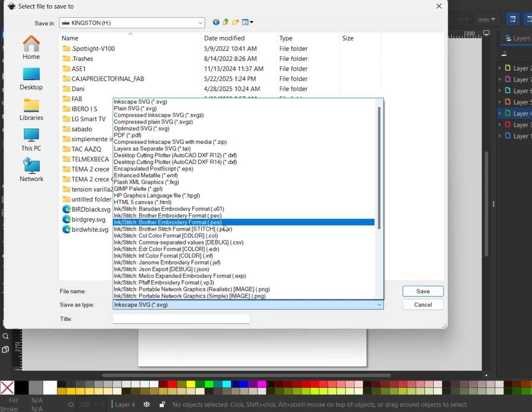Pick the white swatch in color palette

coord(50,388)
